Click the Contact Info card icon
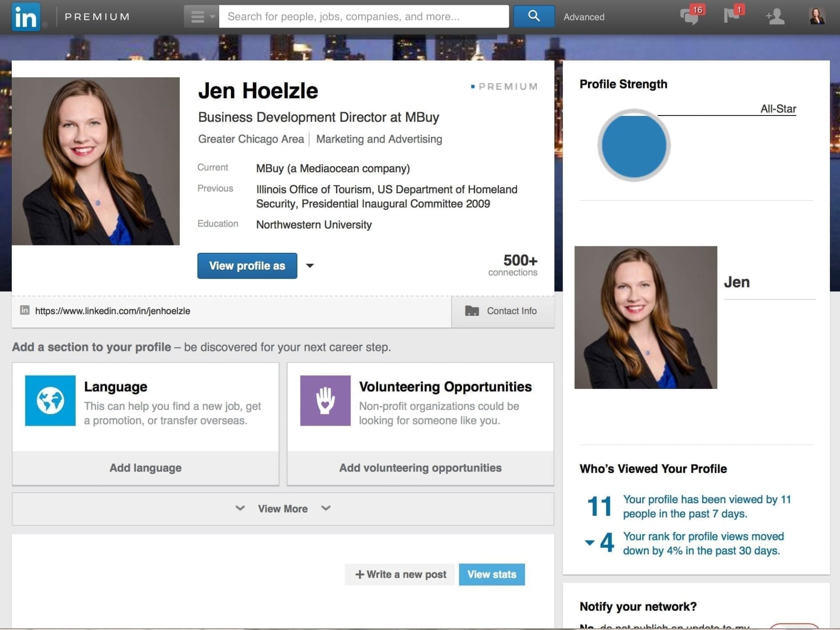The height and width of the screenshot is (630, 840). coord(472,311)
